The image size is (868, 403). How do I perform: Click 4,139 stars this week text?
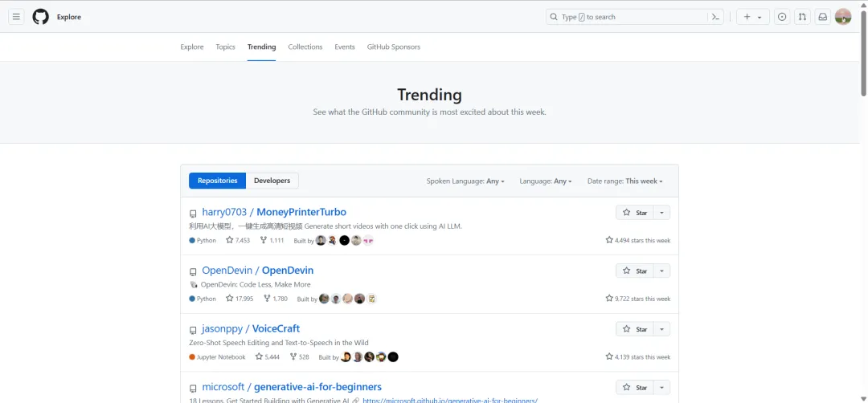637,357
